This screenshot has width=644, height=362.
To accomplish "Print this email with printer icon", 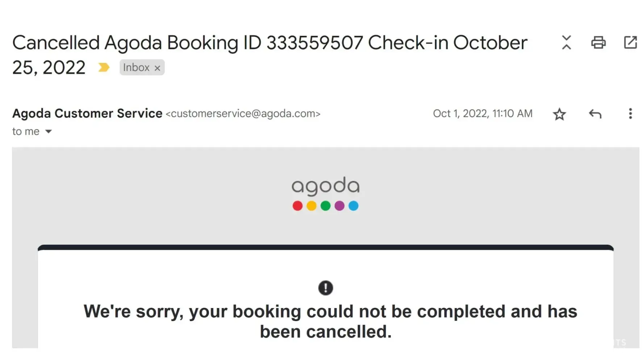I will [598, 42].
